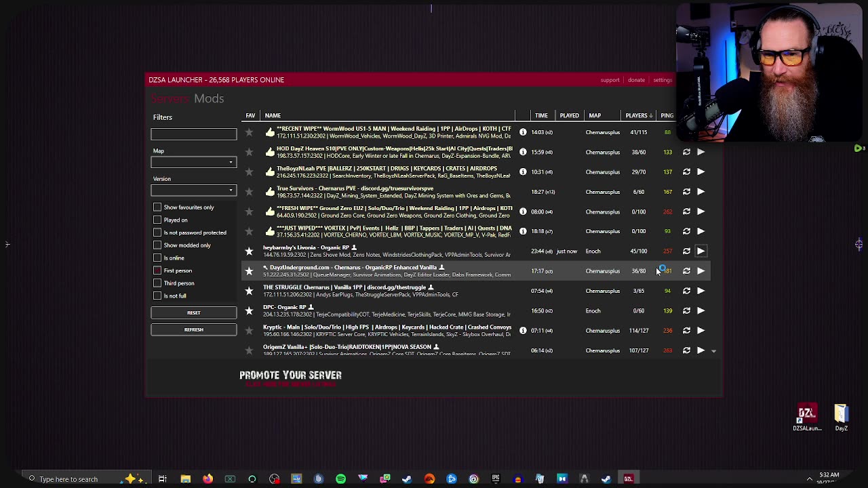Refresh the True Survivors Chernarus PVE server
The image size is (868, 488).
[686, 192]
